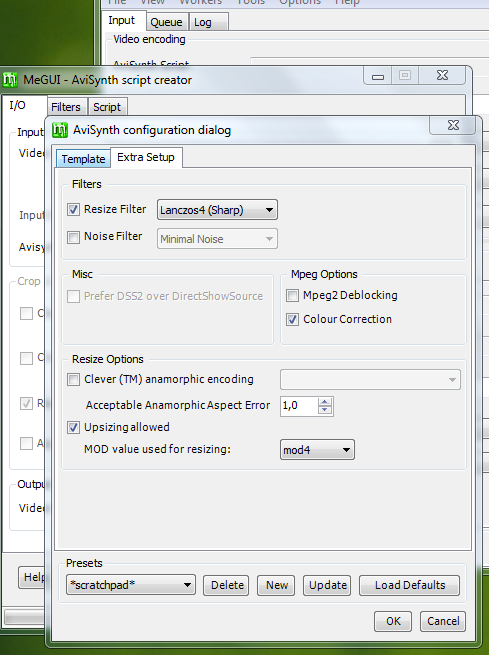Decrease Acceptable Anamorphic Aspect Error value
The height and width of the screenshot is (655, 489).
point(325,410)
